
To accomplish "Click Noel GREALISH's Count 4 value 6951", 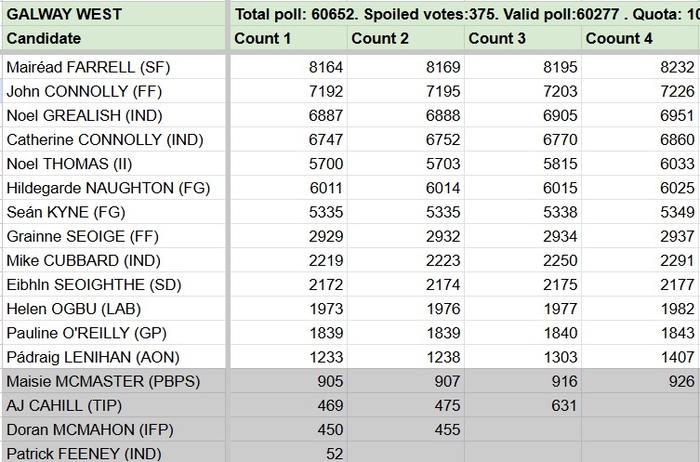I will (640, 116).
